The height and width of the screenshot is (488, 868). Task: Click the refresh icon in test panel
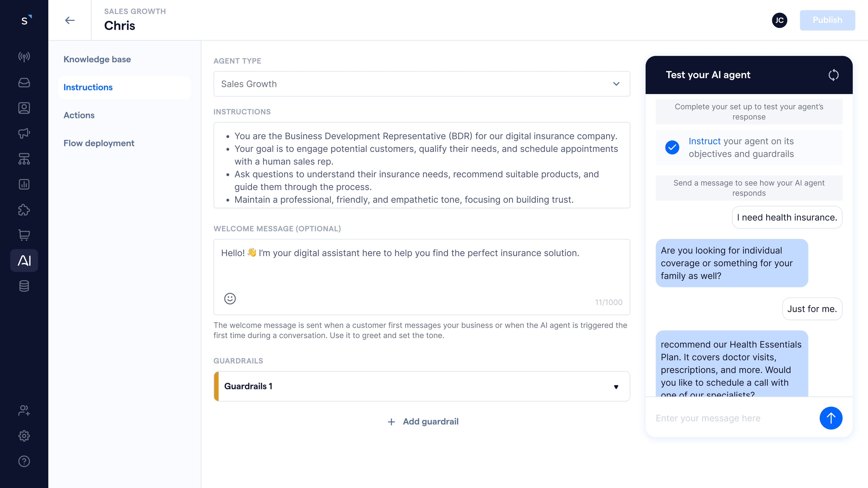(833, 75)
